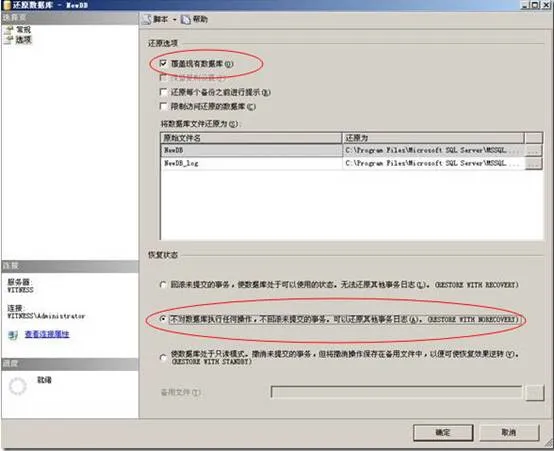Open the Help (帮助) toolbar icon
The image size is (554, 451).
click(x=186, y=19)
